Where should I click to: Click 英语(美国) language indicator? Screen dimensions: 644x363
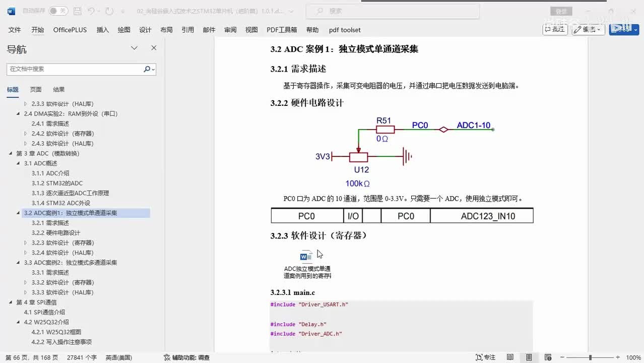point(118,357)
